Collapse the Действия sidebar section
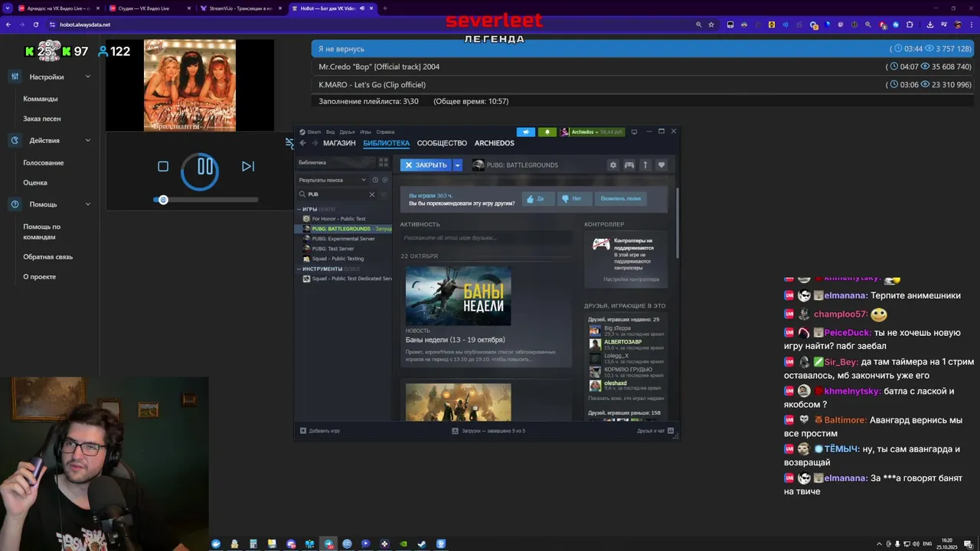The width and height of the screenshot is (980, 551). (50, 140)
